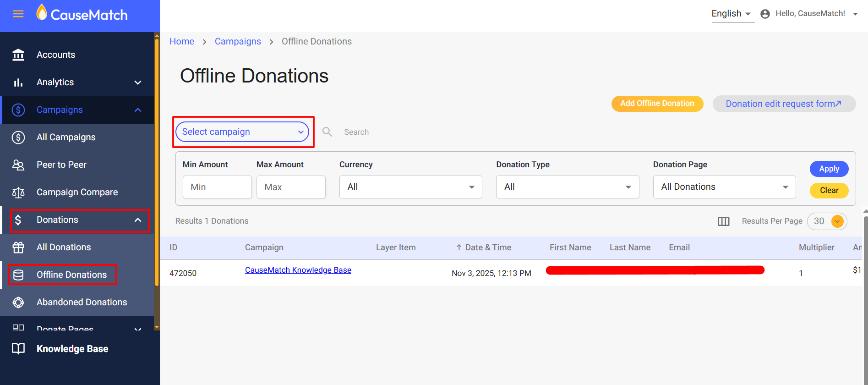Expand the Analytics menu chevron
The width and height of the screenshot is (868, 385).
click(138, 82)
